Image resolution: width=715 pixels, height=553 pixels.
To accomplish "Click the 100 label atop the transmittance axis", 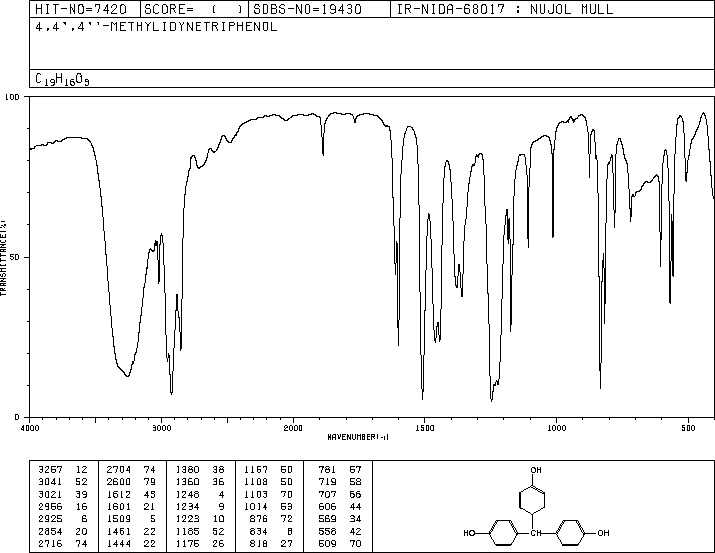I will (x=12, y=97).
